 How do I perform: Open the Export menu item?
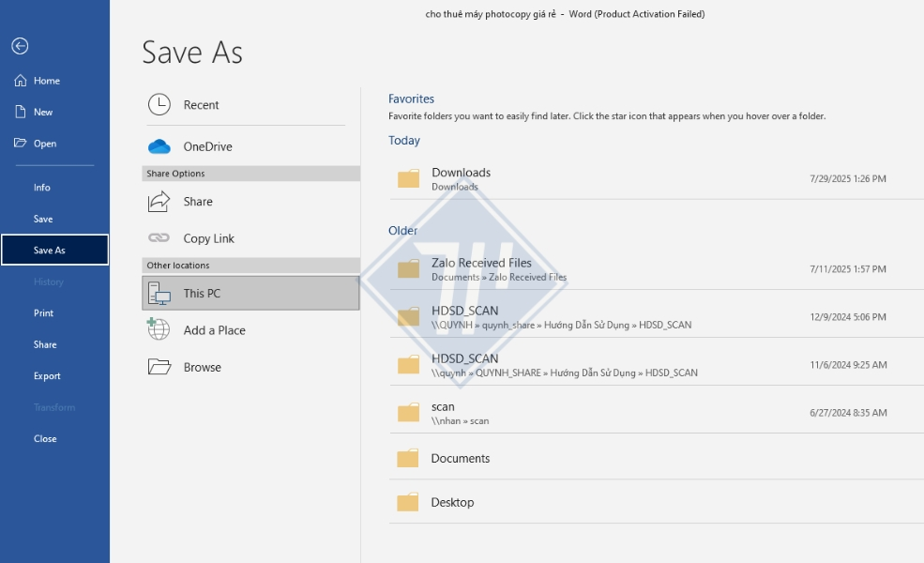(x=47, y=376)
